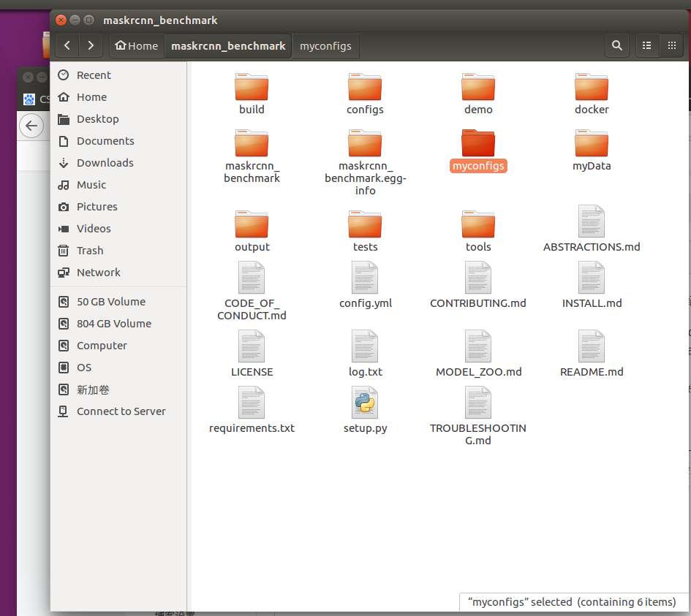Screen dimensions: 691x616
Task: Go back with the left arrow button
Action: pos(67,45)
